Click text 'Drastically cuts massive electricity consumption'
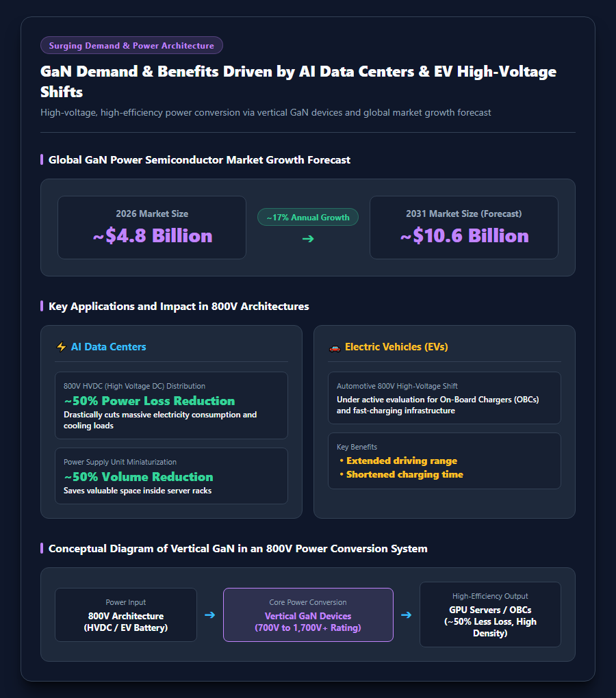Image resolution: width=616 pixels, height=698 pixels. click(160, 420)
